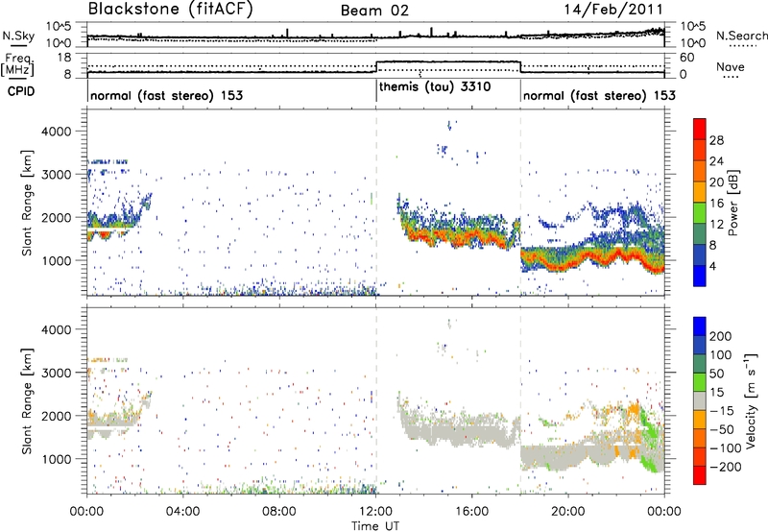Click the '08:00' time tick label
Image resolution: width=768 pixels, height=532 pixels.
[279, 512]
